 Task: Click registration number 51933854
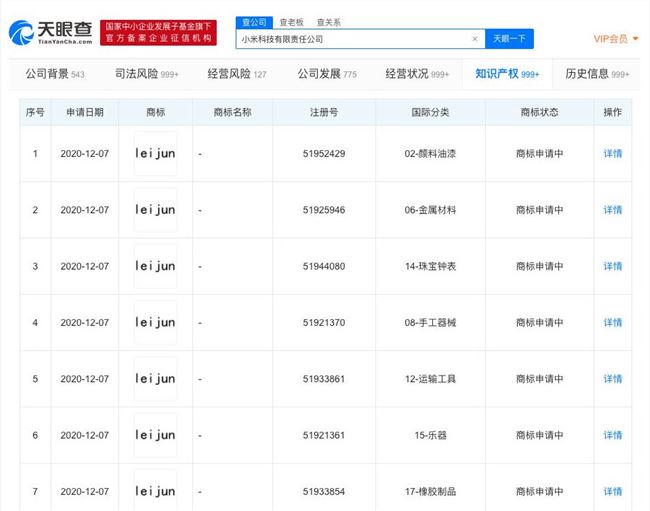324,492
